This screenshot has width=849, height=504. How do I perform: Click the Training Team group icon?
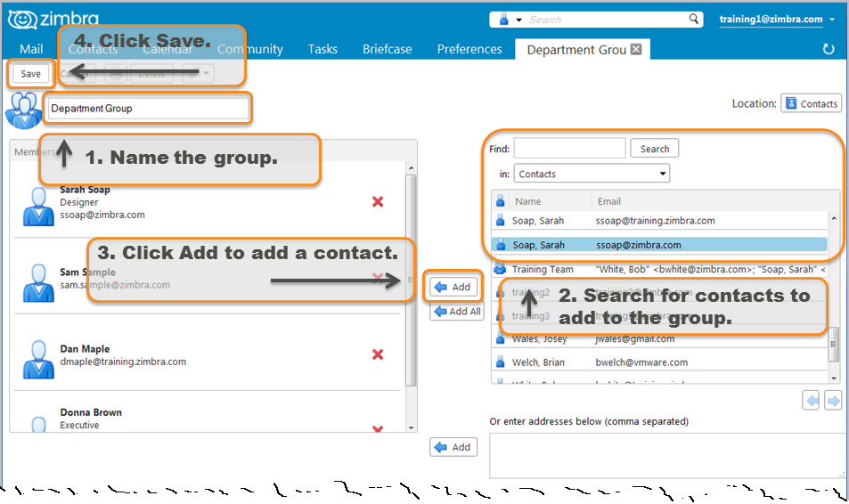coord(501,269)
